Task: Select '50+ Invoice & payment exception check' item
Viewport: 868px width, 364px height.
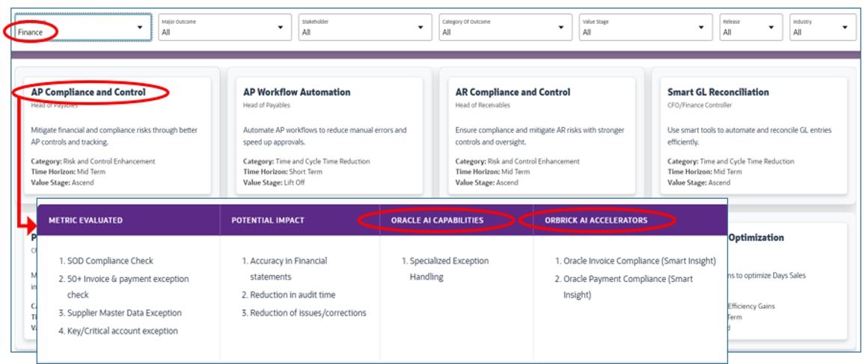Action: coord(124,286)
